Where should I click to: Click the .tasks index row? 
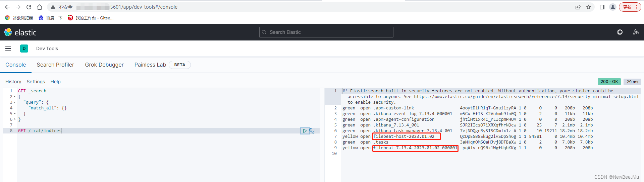(x=468, y=142)
